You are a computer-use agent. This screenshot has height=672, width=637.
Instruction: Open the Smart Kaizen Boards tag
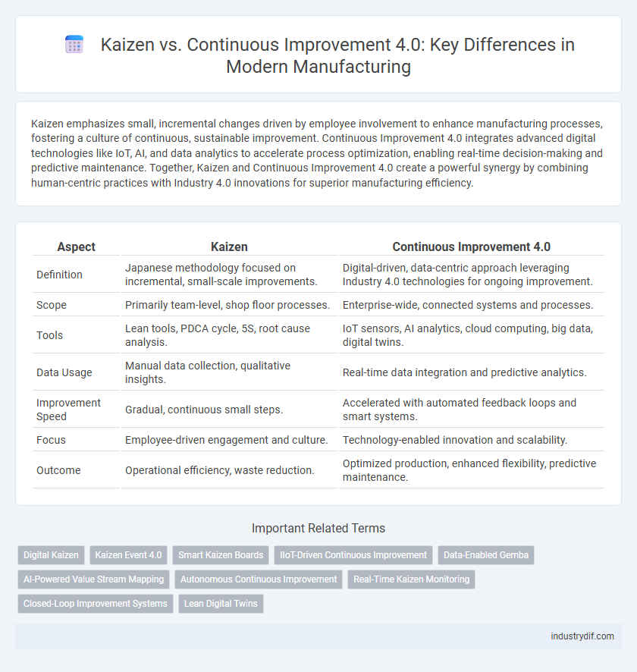click(221, 554)
